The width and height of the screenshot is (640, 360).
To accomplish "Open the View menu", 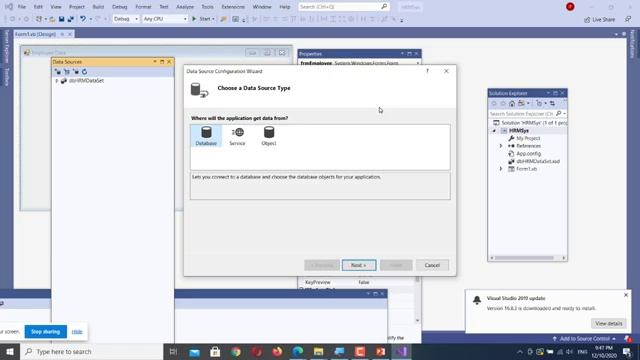I will (x=56, y=7).
